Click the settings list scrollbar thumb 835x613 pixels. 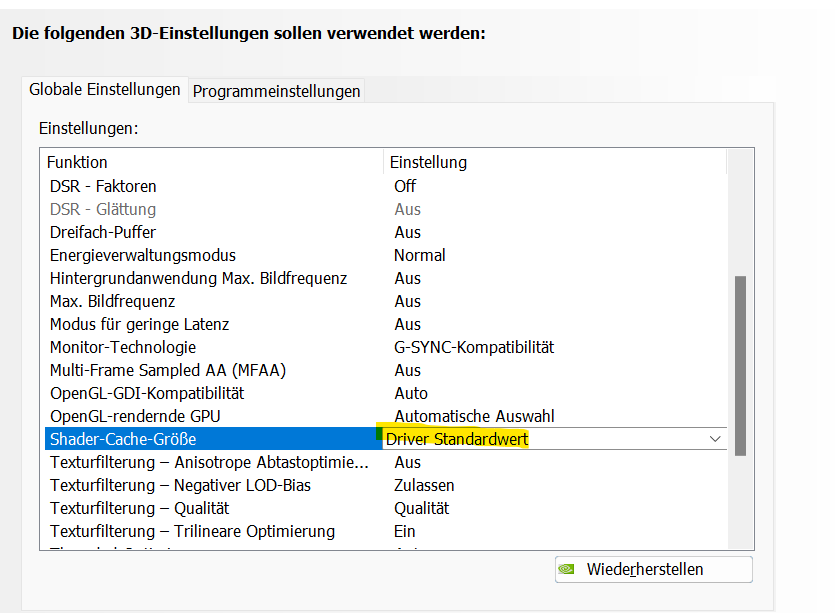[740, 365]
